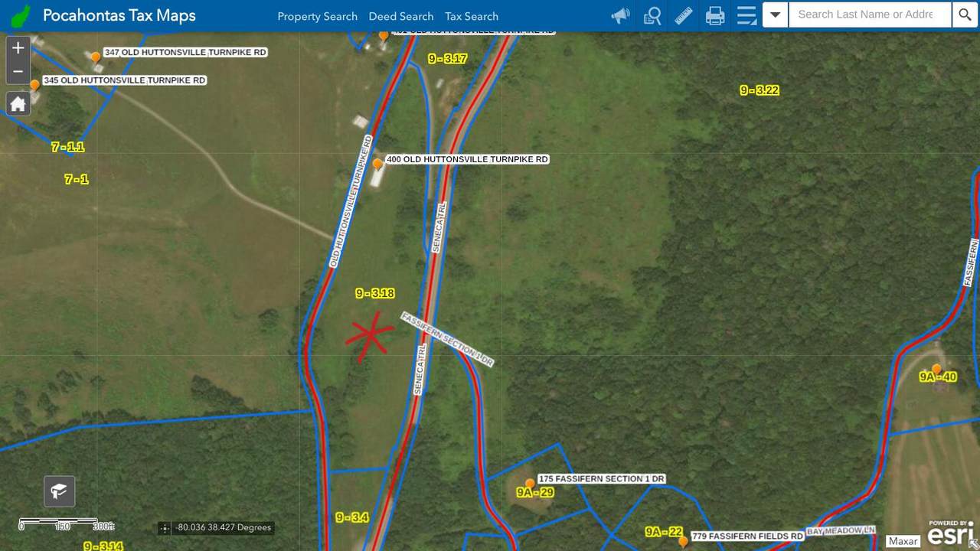Select the 400 Old Huttonsville Turnpike Rd marker
This screenshot has height=551, width=980.
(x=377, y=164)
